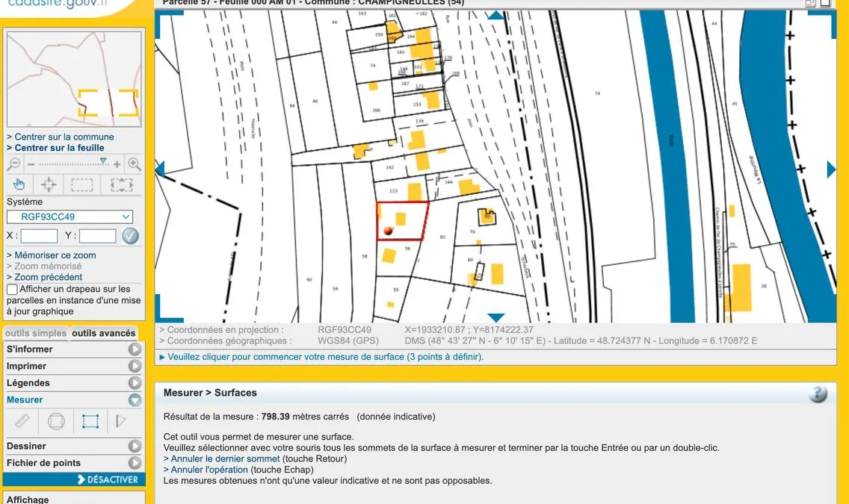Click the Zoom précédent link
The image size is (849, 504).
point(44,277)
